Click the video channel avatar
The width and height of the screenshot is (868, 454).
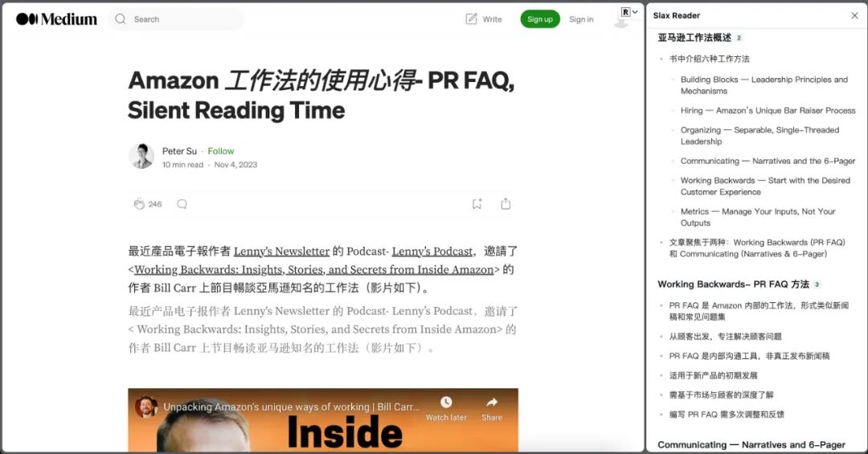pos(146,407)
